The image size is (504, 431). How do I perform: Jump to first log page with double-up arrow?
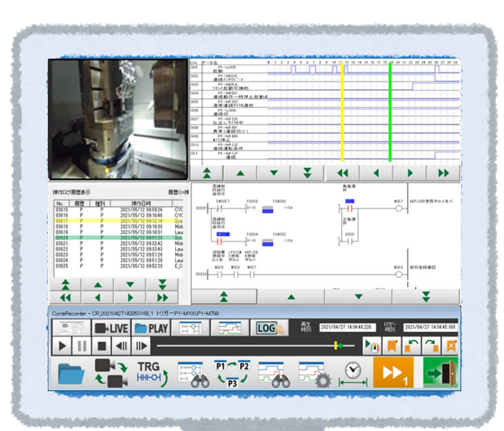[65, 285]
